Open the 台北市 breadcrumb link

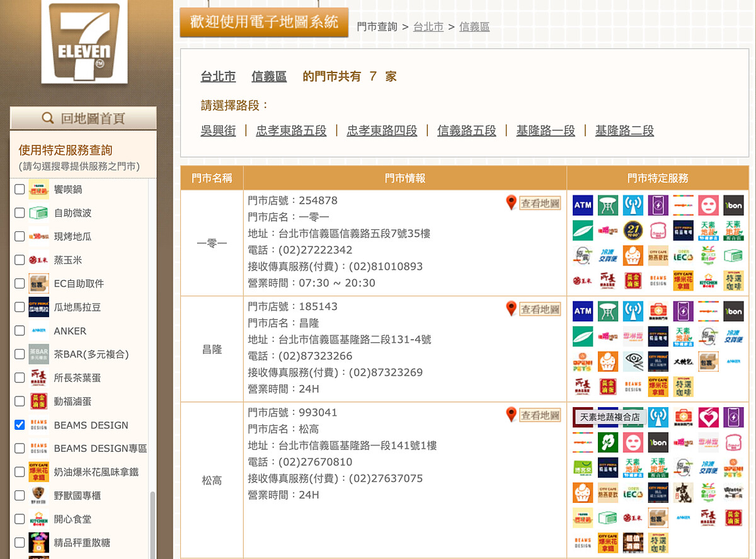pos(428,26)
